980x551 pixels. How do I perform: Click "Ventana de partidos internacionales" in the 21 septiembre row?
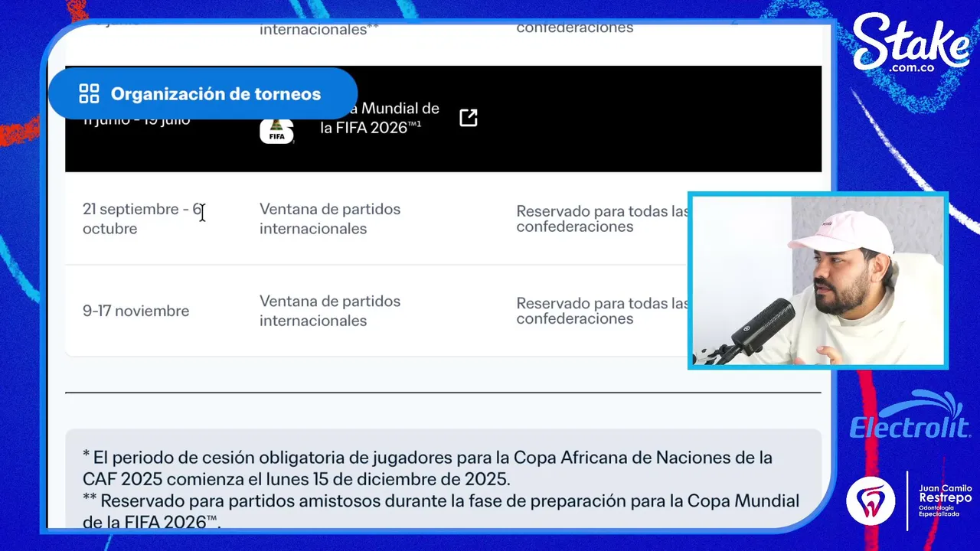[x=330, y=219]
